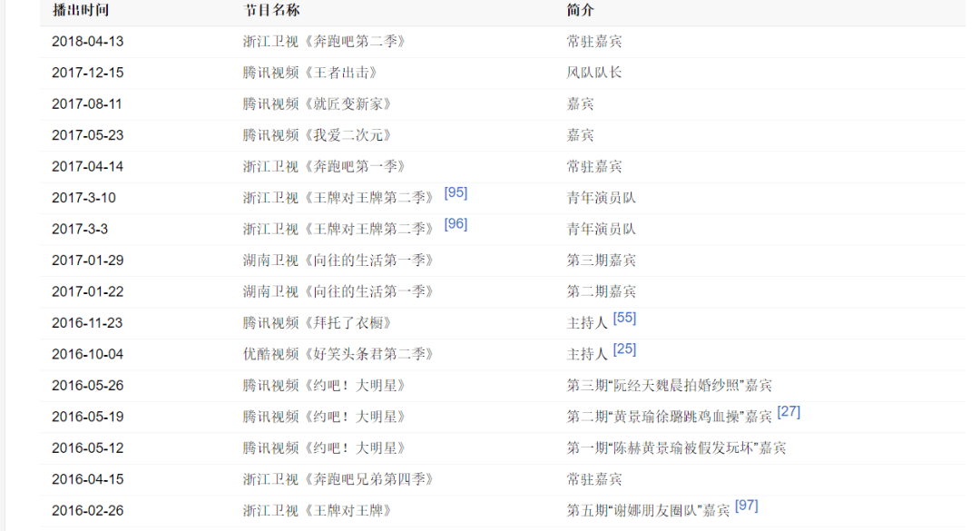Select 浙江卫视《奔跑吧兄弟第四季》 entry

click(x=338, y=479)
